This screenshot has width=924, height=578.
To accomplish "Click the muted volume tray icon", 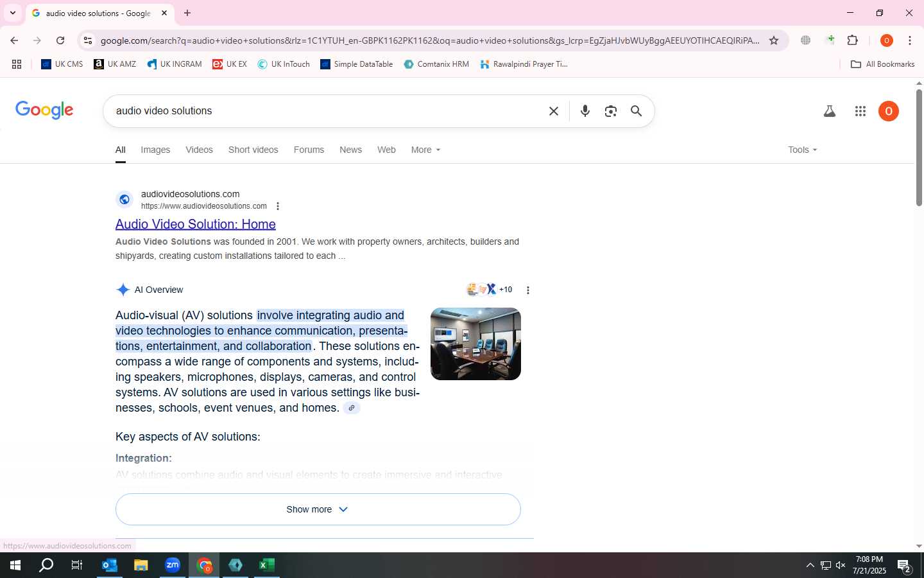I will click(841, 565).
